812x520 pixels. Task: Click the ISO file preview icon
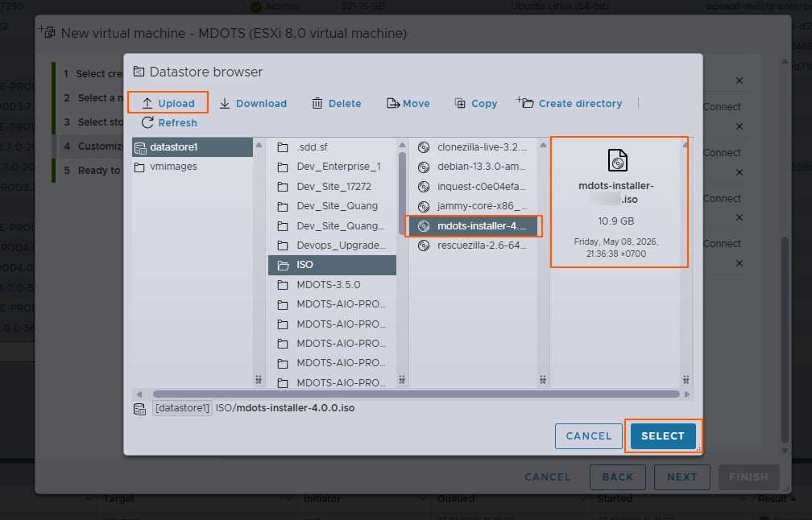pyautogui.click(x=617, y=160)
